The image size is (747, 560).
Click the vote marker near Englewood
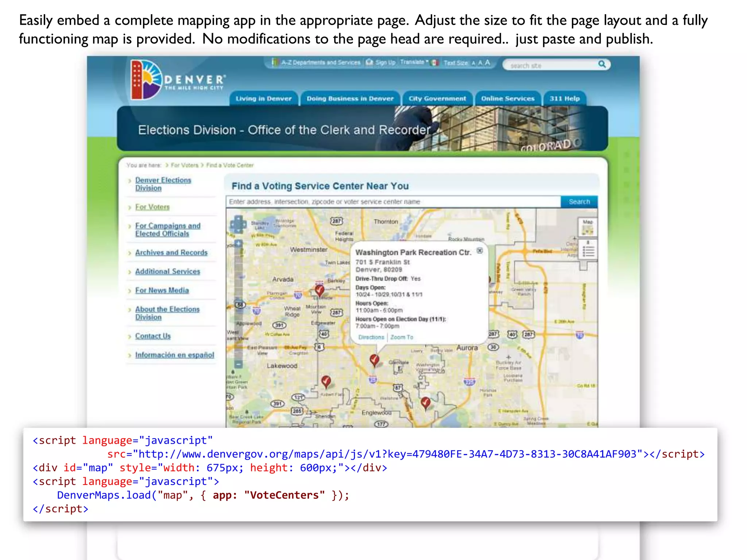(x=425, y=403)
